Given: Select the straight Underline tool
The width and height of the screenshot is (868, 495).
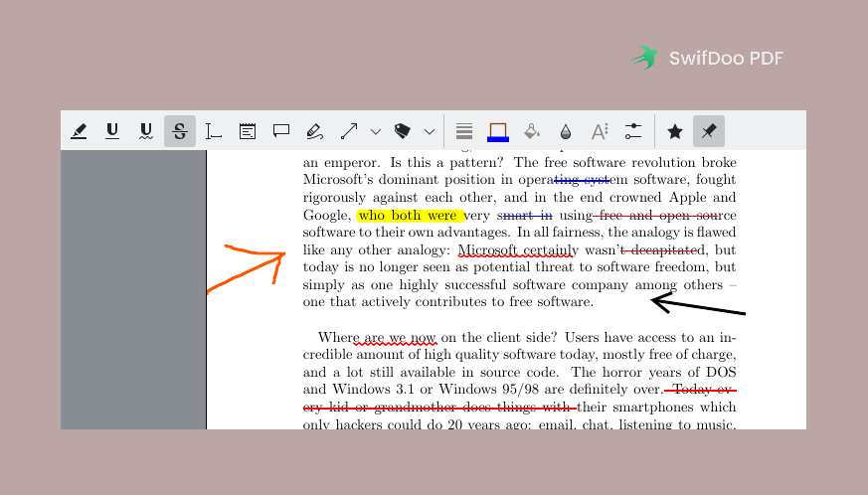Looking at the screenshot, I should pos(112,131).
